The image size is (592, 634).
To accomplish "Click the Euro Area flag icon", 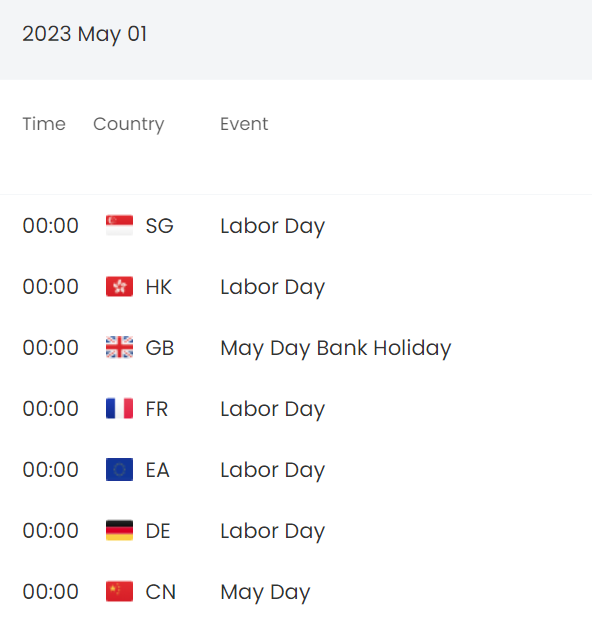I will point(119,469).
